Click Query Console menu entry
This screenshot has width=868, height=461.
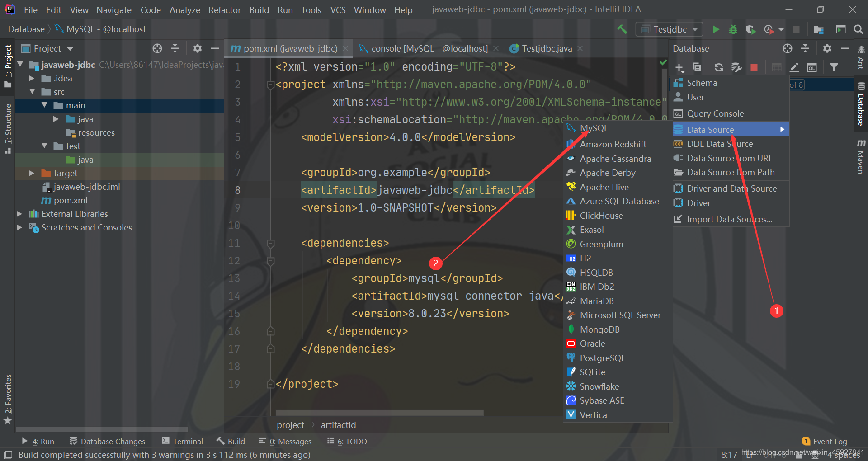click(731, 113)
